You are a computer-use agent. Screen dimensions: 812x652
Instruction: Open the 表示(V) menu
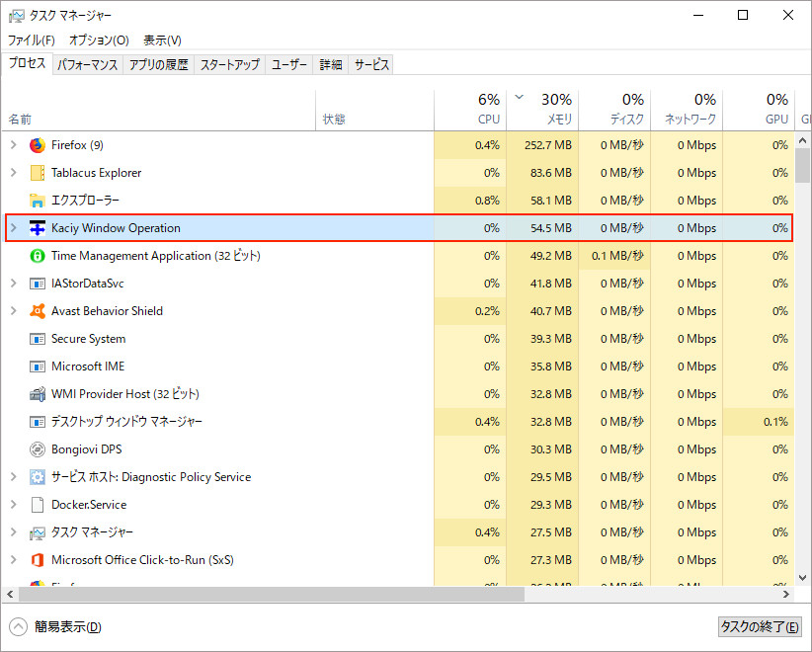tap(163, 41)
